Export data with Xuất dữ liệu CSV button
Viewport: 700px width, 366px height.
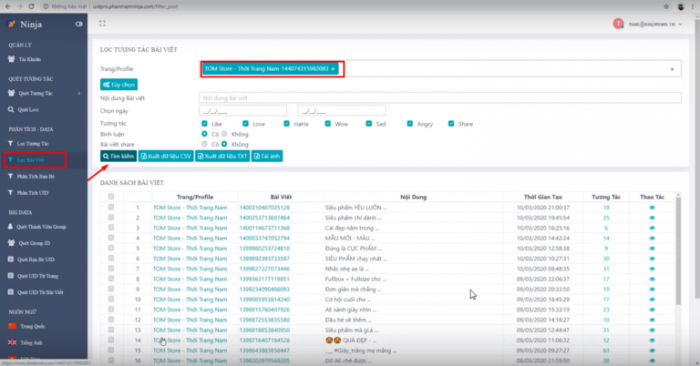pyautogui.click(x=166, y=156)
